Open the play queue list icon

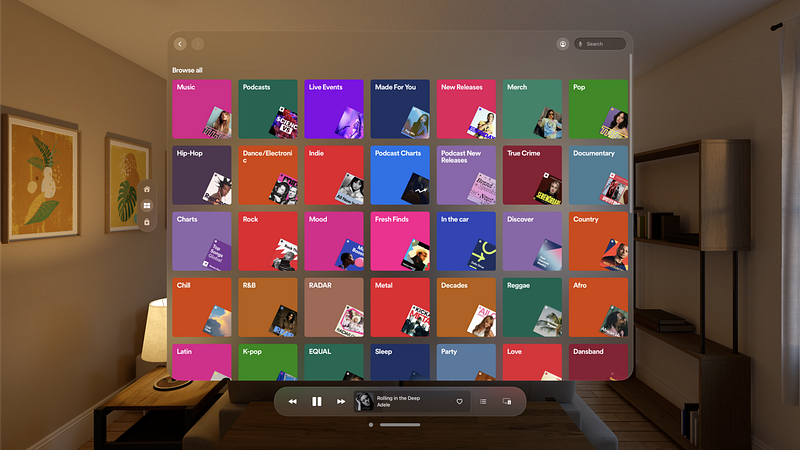coord(483,402)
